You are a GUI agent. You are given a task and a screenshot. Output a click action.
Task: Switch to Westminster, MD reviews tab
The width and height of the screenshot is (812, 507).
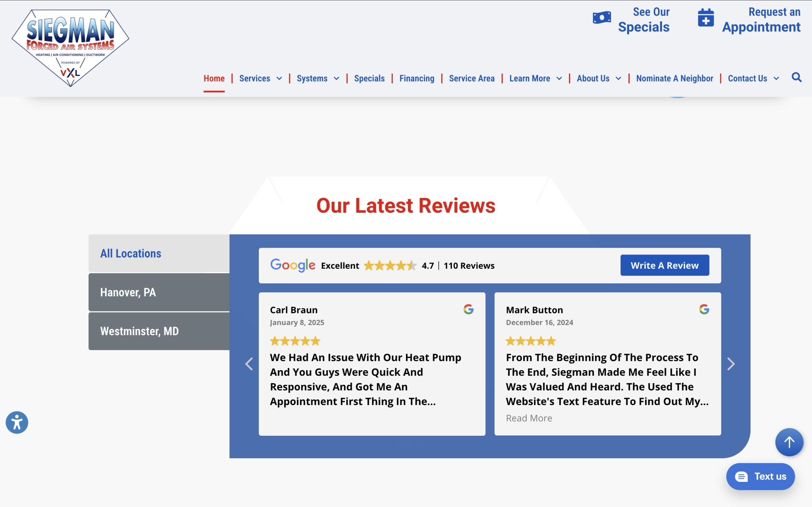point(159,331)
